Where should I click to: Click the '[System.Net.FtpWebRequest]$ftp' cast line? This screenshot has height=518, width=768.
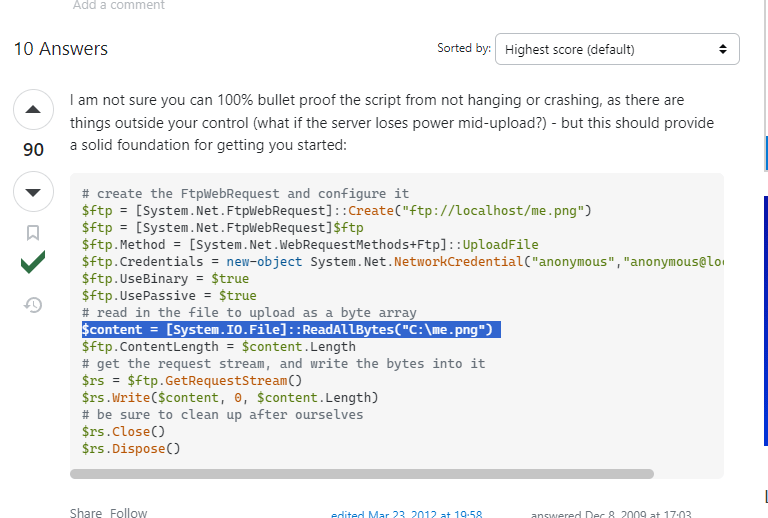tap(223, 228)
